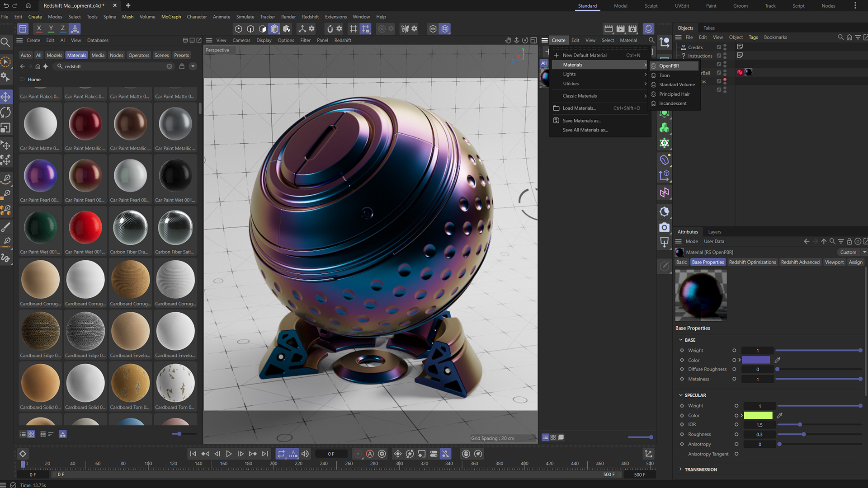Switch to the Nodes tab in the Asset Browser
868x488 pixels.
point(116,55)
